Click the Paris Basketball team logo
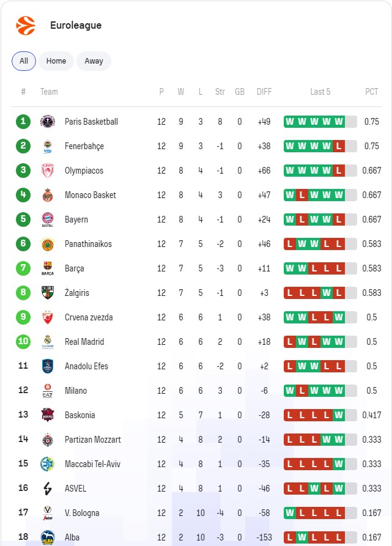The image size is (392, 546). coord(48,122)
